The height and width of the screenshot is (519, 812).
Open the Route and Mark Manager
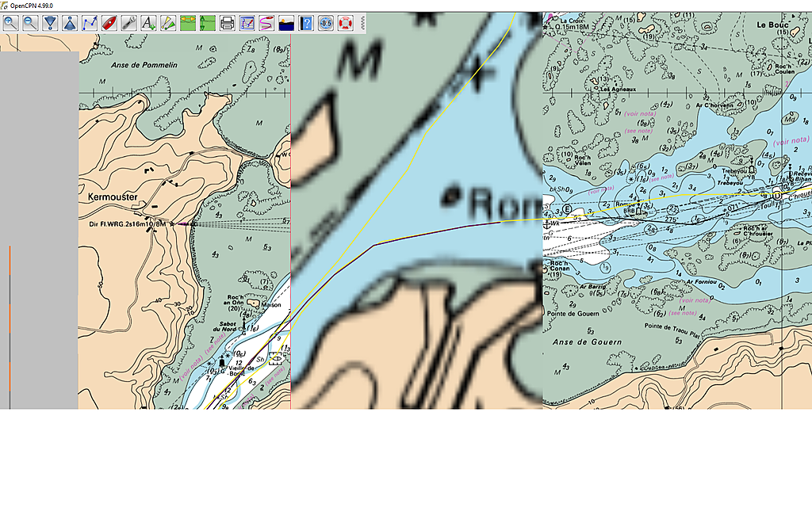coord(247,23)
